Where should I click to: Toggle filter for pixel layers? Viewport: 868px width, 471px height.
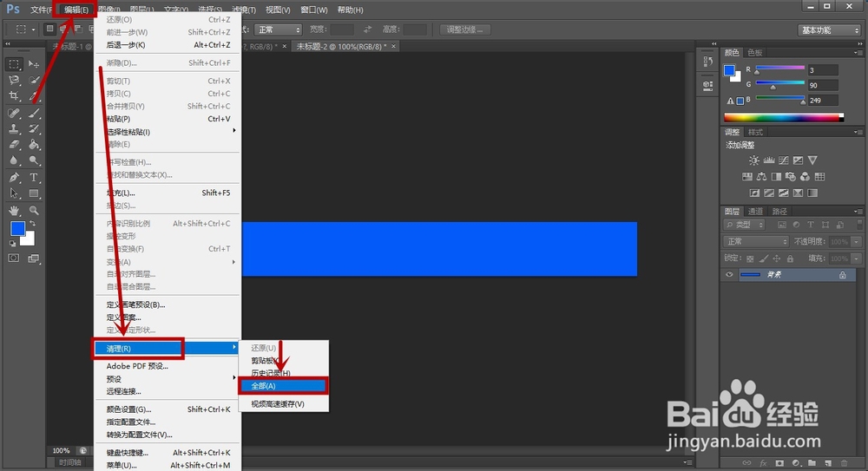point(782,225)
